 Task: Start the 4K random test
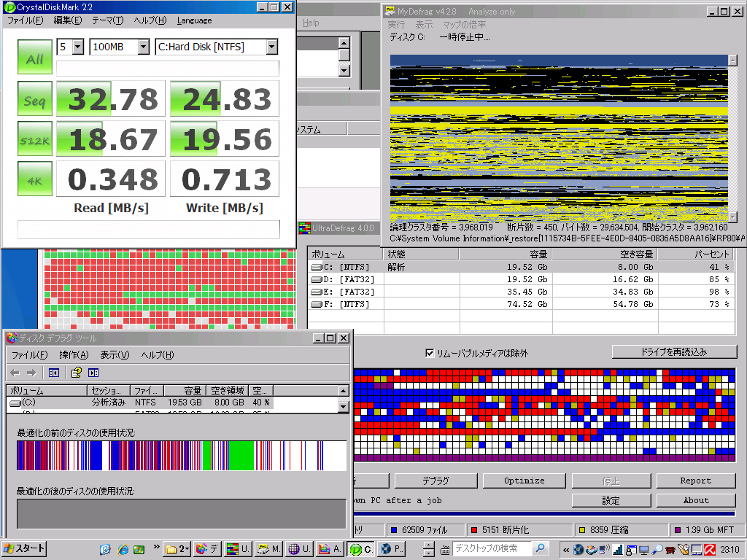[34, 179]
